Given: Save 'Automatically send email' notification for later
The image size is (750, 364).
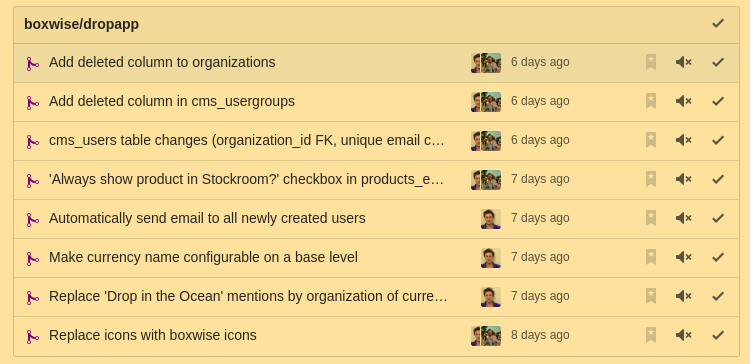Looking at the screenshot, I should click(x=651, y=218).
